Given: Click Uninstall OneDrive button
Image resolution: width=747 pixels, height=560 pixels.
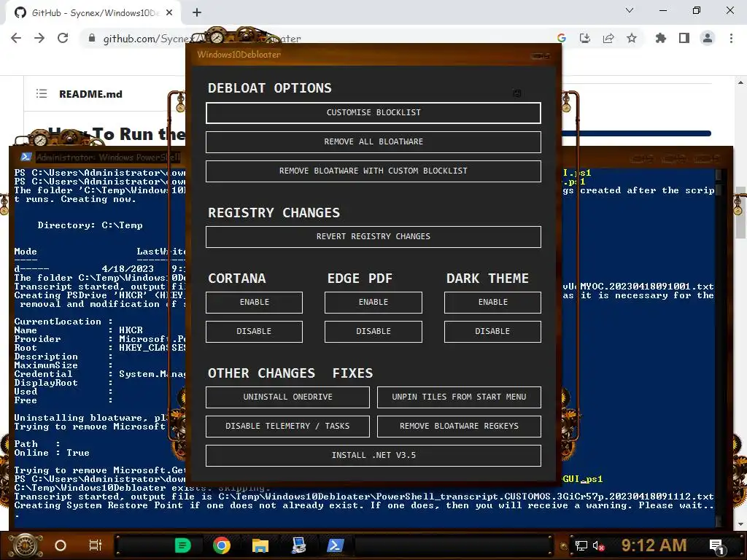Looking at the screenshot, I should point(287,397).
